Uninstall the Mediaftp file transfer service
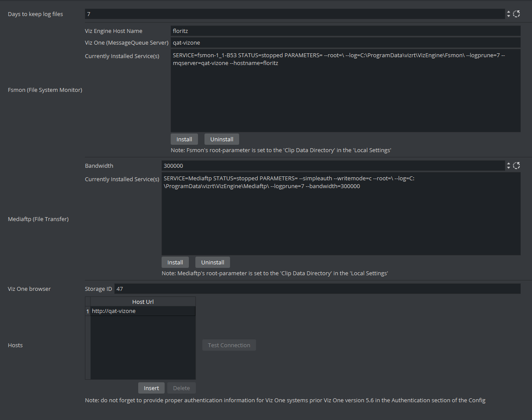The image size is (532, 420). (x=213, y=262)
